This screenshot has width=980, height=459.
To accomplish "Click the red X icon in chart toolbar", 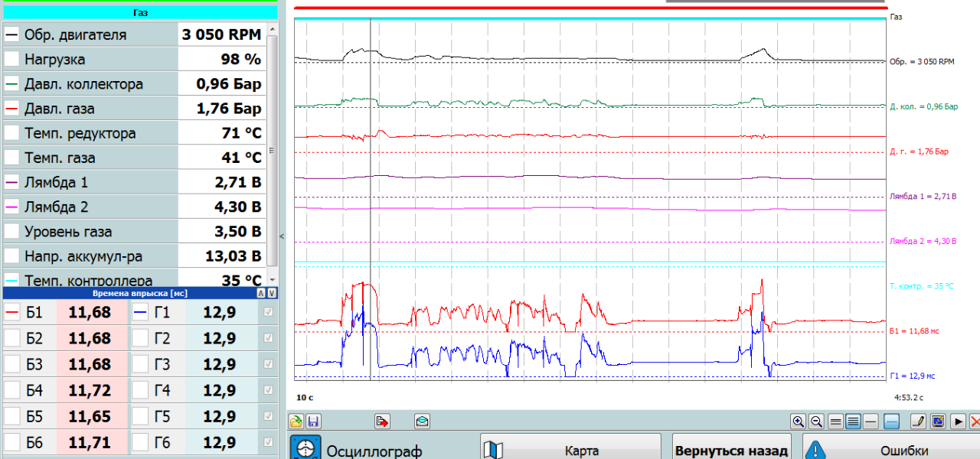I will pyautogui.click(x=975, y=422).
